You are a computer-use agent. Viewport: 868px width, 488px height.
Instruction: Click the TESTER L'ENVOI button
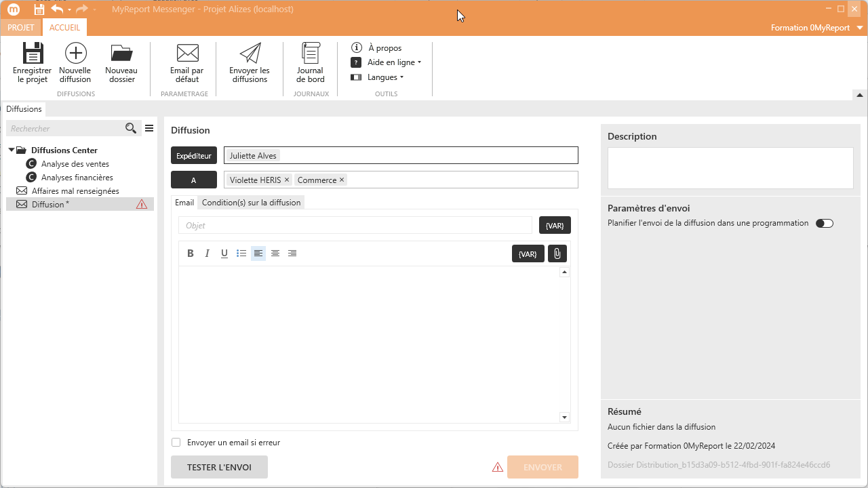pyautogui.click(x=219, y=467)
